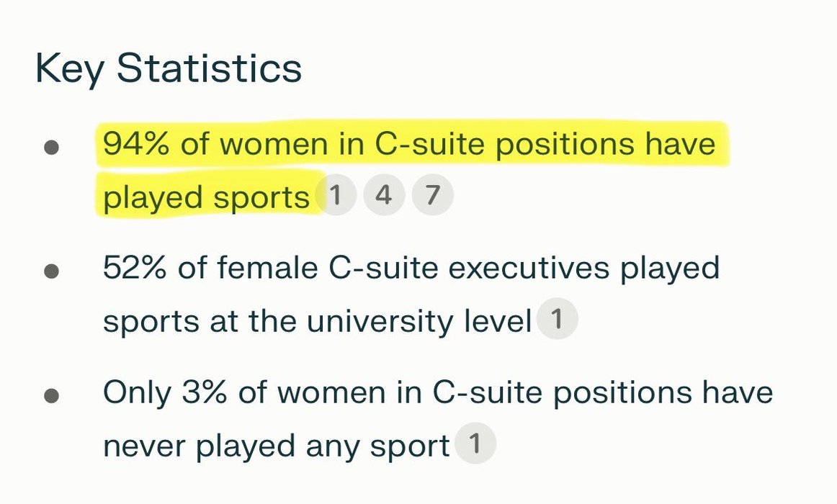
Task: Open citation 1 after "never played any sport"
Action: (475, 444)
